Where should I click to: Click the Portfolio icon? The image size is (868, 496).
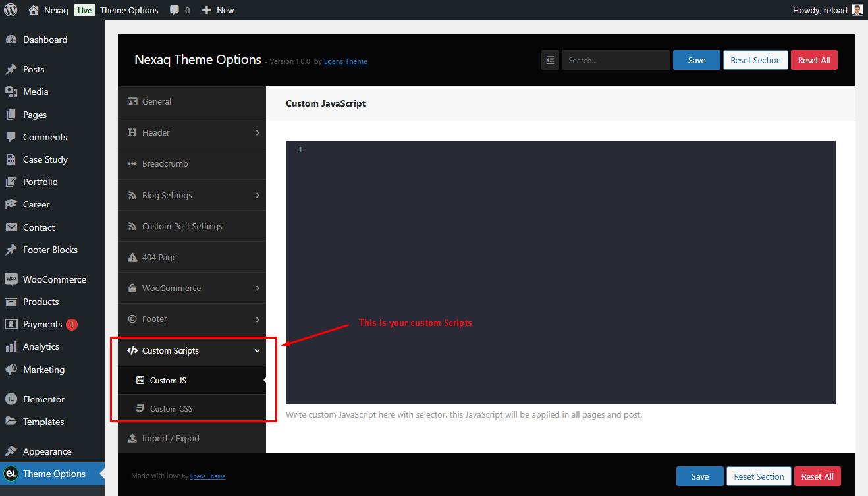point(11,182)
